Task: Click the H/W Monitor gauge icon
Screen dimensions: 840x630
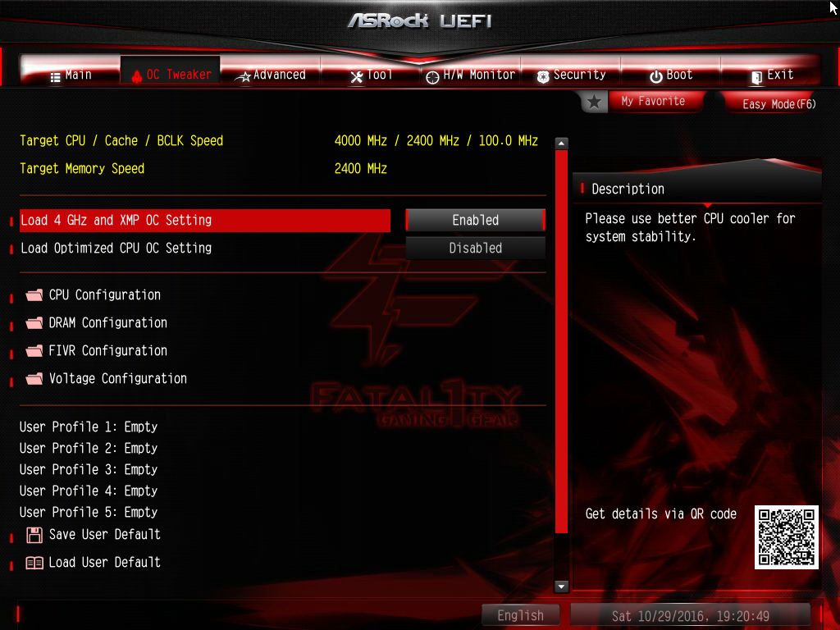Action: pyautogui.click(x=432, y=78)
